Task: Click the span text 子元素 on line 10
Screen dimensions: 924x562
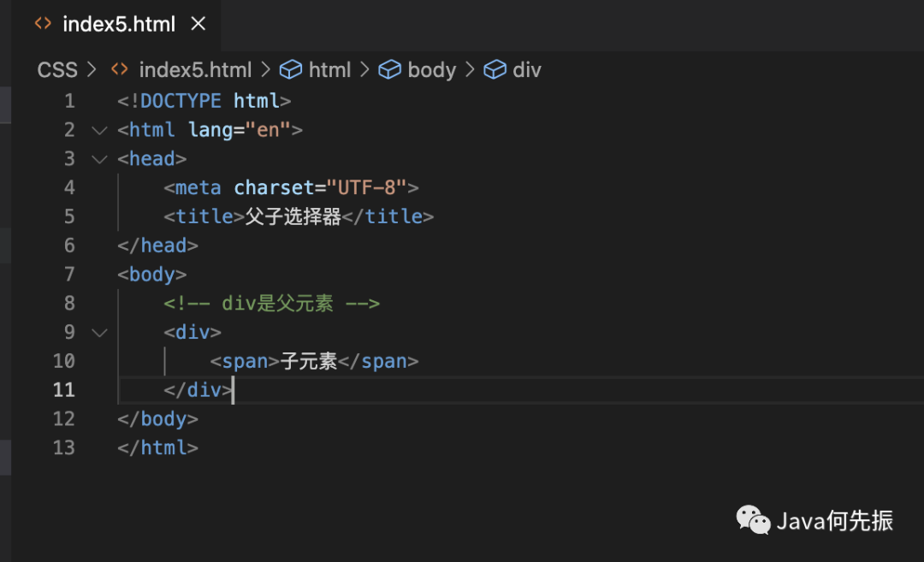Action: (x=309, y=361)
